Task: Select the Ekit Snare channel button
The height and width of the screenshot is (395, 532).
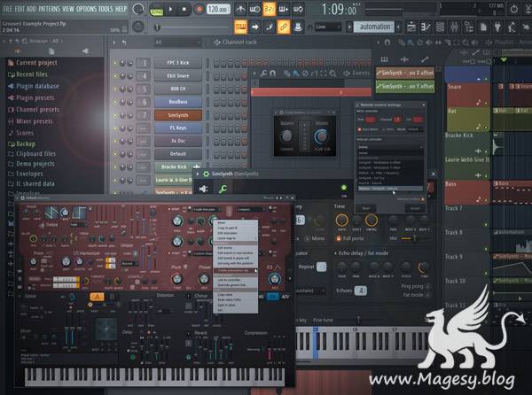Action: (x=178, y=76)
